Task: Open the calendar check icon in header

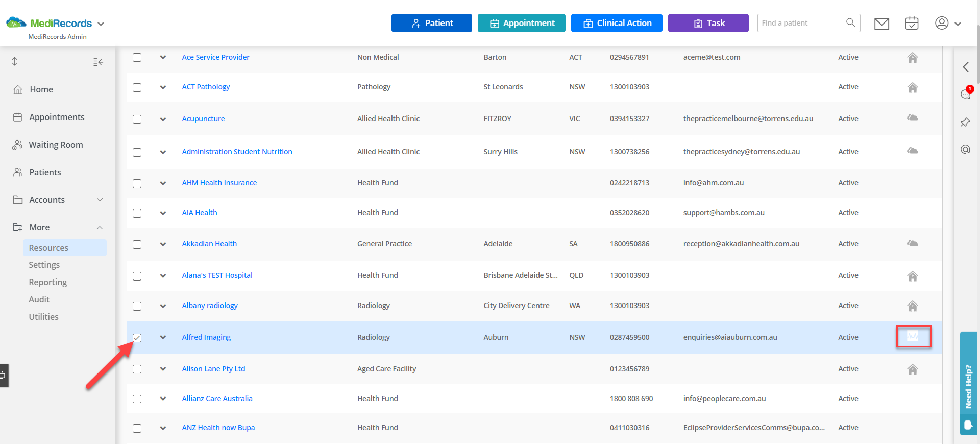Action: (912, 23)
